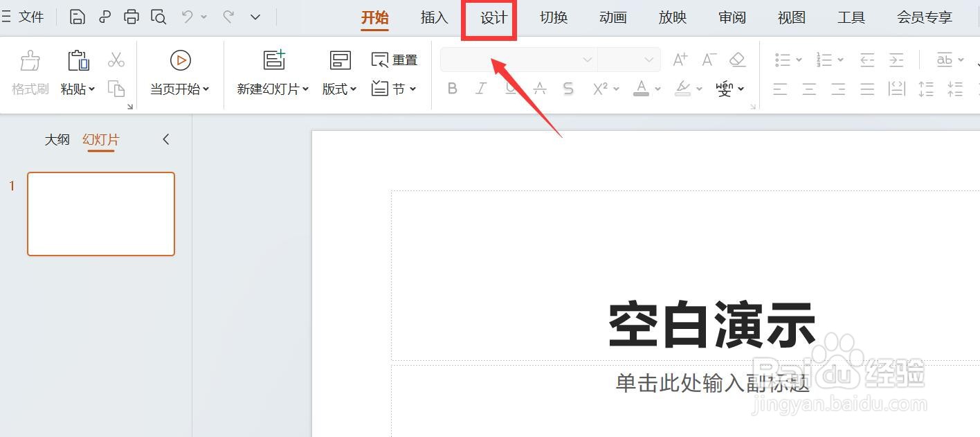Viewport: 980px width, 437px height.
Task: Collapse the slide panel with the chevron
Action: click(166, 139)
